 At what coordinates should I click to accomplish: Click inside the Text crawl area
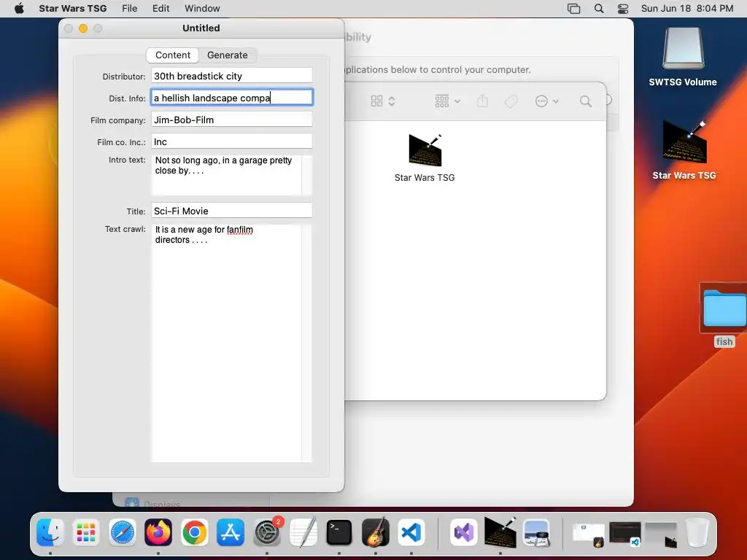[226, 343]
